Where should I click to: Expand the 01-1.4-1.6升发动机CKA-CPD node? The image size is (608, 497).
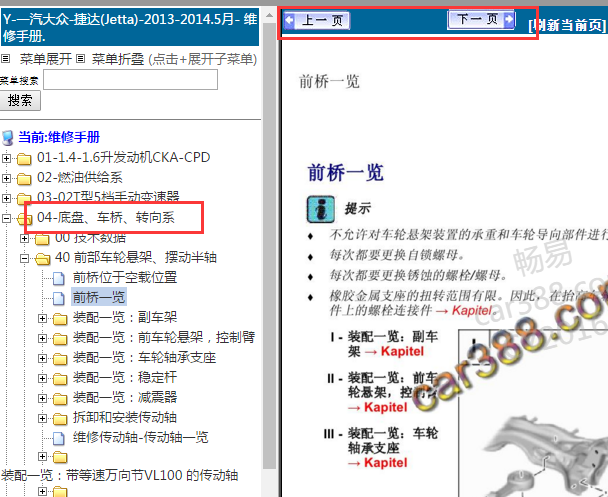(6, 158)
